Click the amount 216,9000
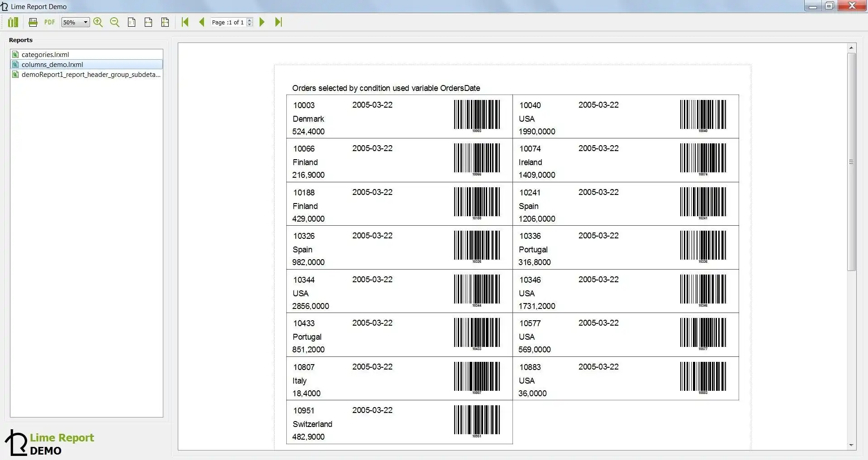868x460 pixels. point(308,175)
